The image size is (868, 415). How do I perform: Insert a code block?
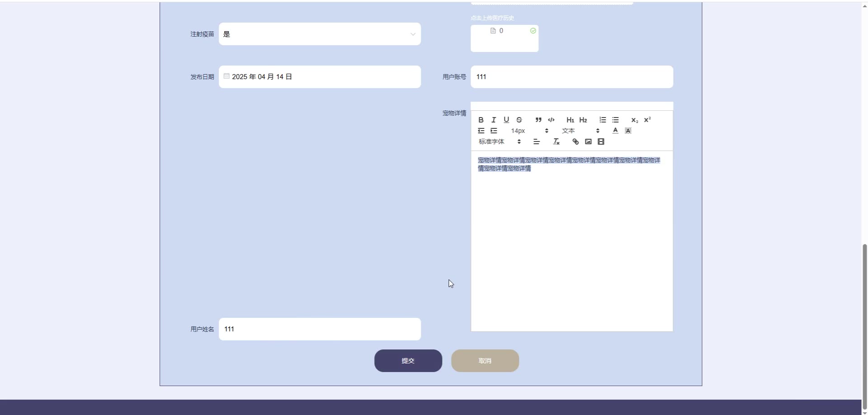551,120
